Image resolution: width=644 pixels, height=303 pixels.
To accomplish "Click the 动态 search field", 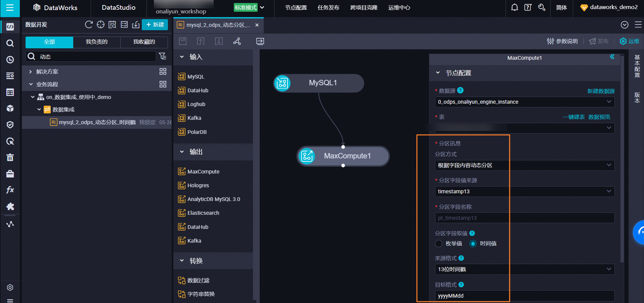I will (x=91, y=56).
